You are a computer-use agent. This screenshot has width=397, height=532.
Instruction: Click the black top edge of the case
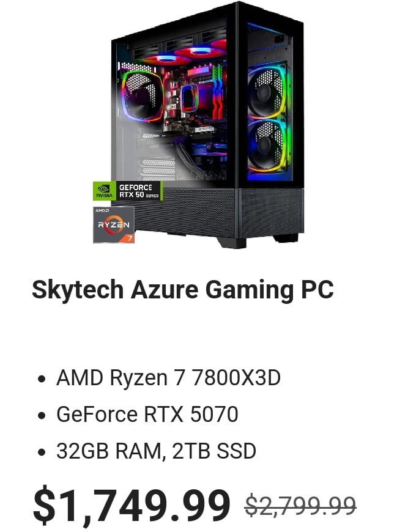207,19
